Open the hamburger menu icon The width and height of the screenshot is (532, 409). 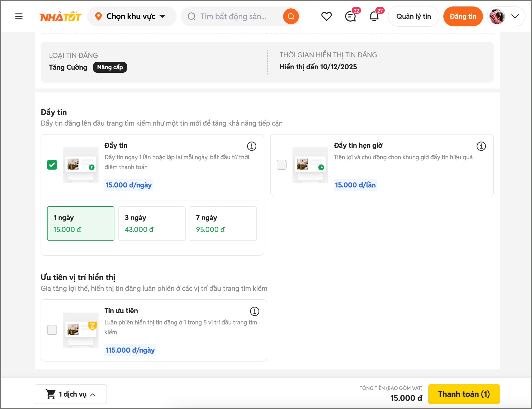(19, 17)
